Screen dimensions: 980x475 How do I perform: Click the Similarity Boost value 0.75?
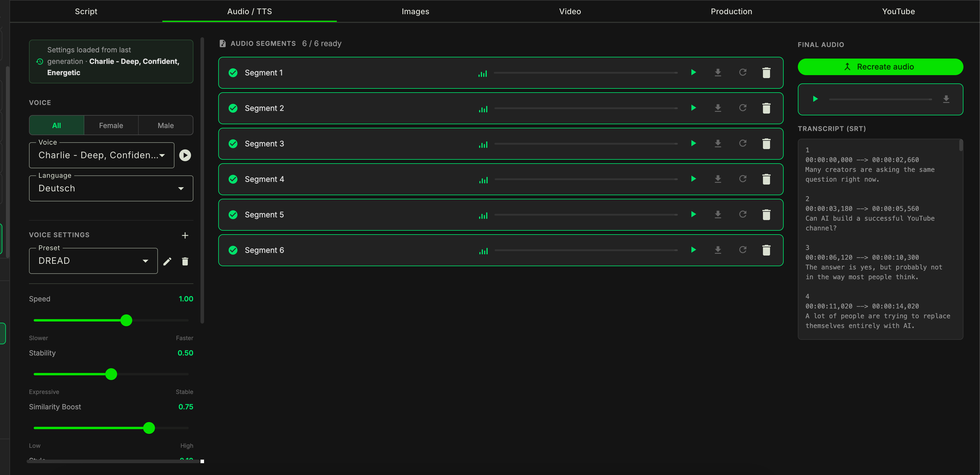click(x=186, y=407)
